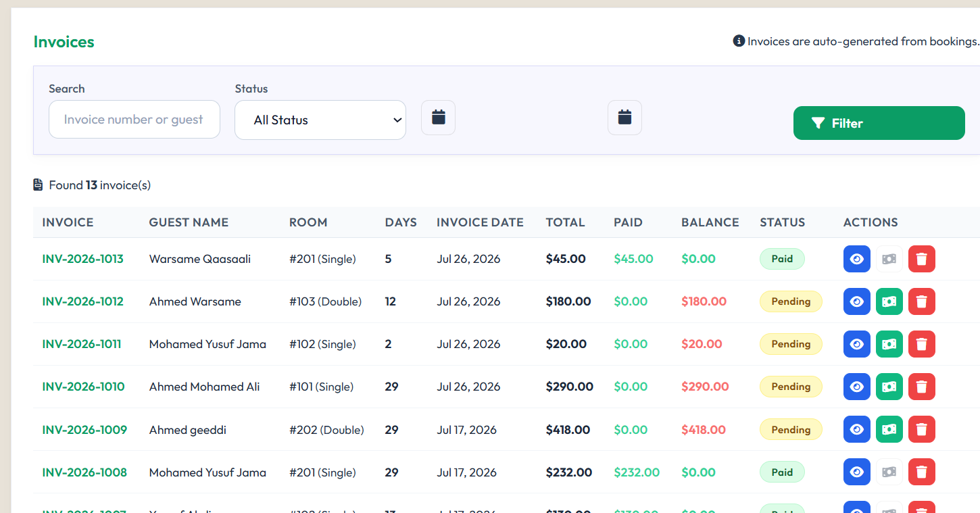Record payment on invoice INV-2026-1009

click(x=889, y=429)
